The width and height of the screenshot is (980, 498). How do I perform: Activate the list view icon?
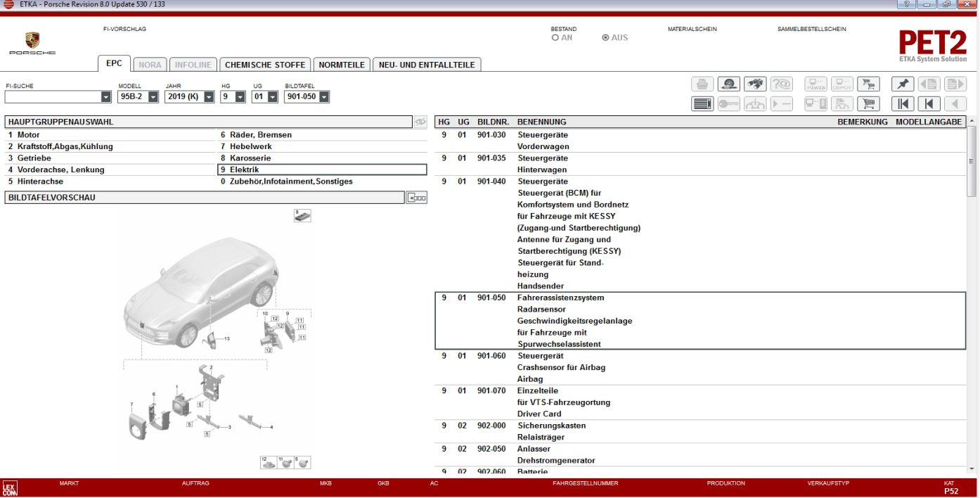702,103
